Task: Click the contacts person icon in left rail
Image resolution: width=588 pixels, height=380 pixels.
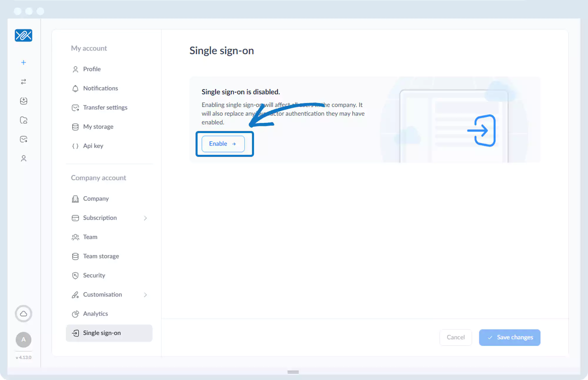Action: (24, 158)
